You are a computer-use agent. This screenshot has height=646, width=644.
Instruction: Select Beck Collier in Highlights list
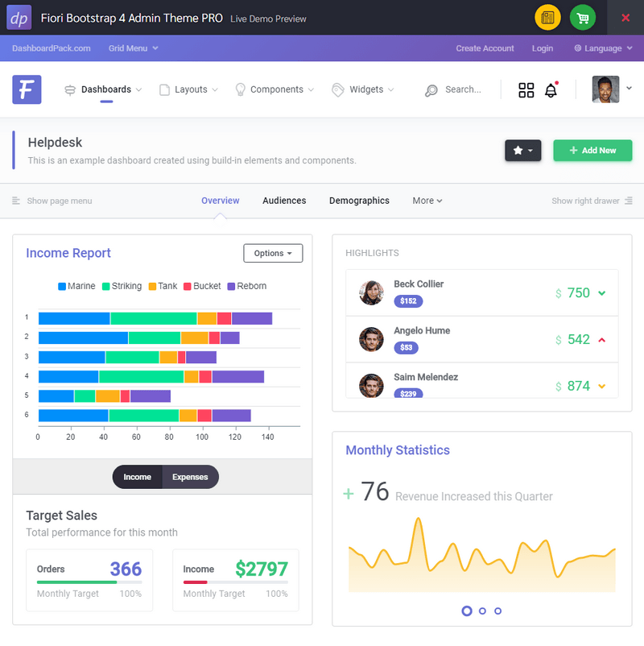pos(419,284)
